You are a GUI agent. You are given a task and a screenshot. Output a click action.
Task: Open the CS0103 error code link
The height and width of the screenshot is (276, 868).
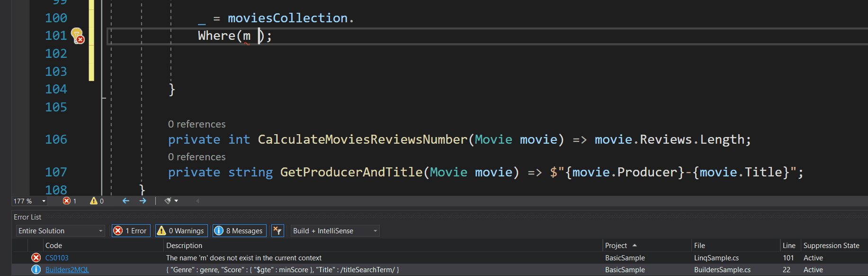(x=57, y=258)
